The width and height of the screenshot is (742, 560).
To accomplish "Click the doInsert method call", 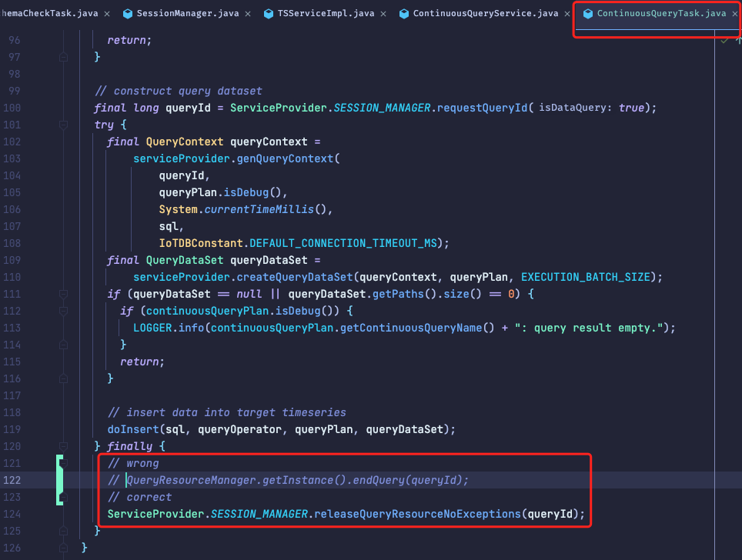I will pyautogui.click(x=133, y=429).
